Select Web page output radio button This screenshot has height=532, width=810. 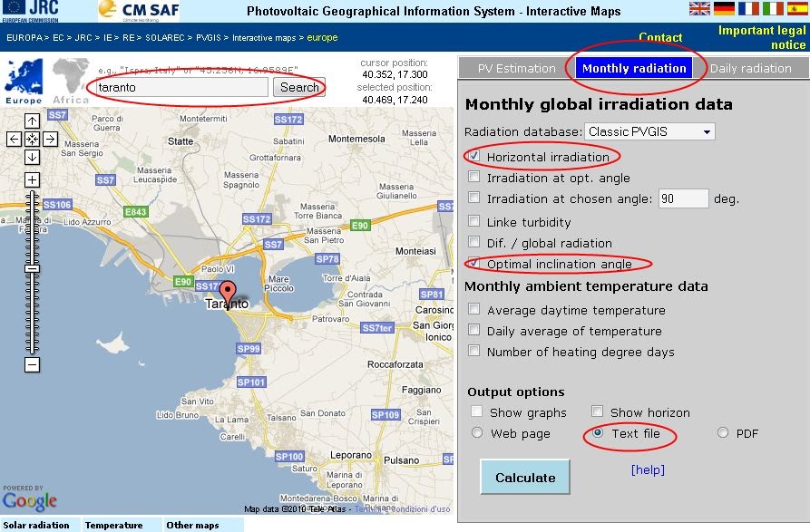coord(477,432)
